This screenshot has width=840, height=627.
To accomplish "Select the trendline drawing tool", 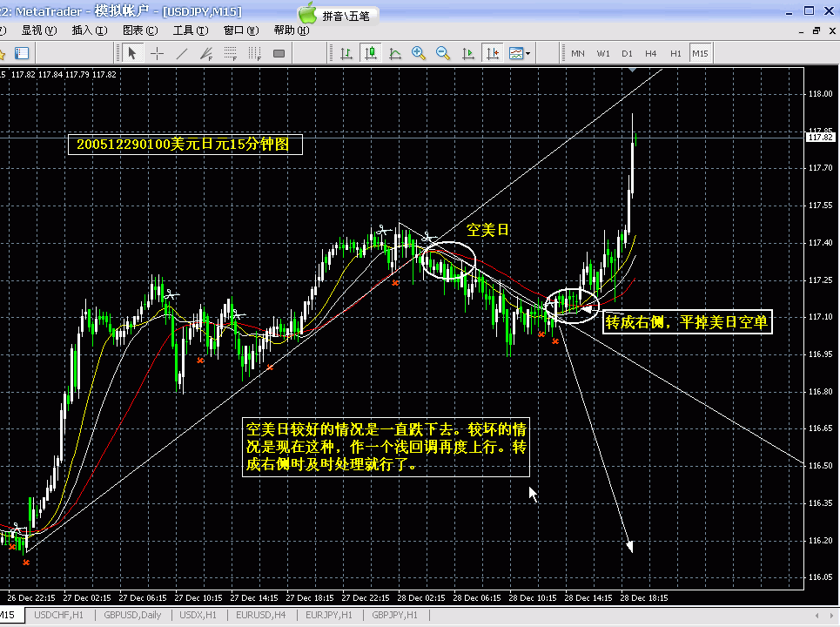I will (x=182, y=53).
